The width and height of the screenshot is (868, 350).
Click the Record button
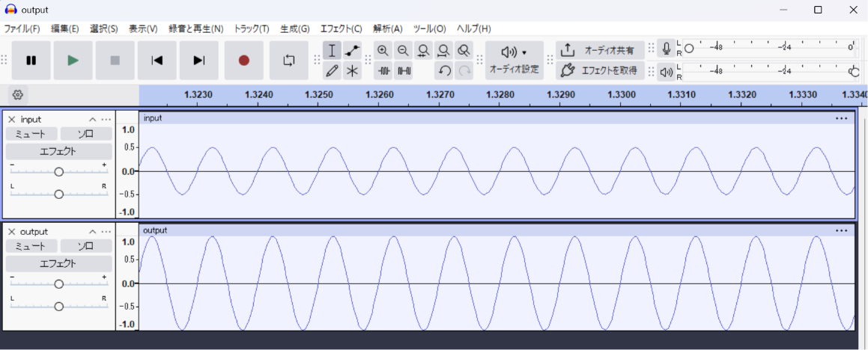point(244,61)
